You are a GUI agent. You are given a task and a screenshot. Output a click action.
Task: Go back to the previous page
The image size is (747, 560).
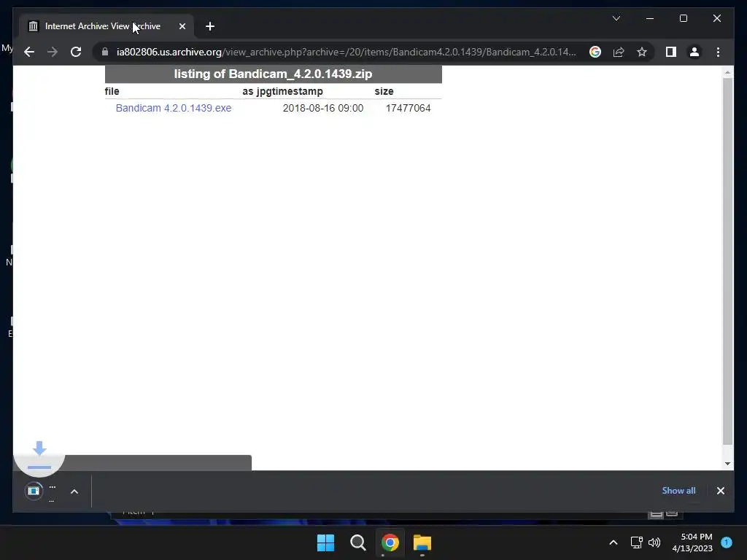[x=29, y=52]
